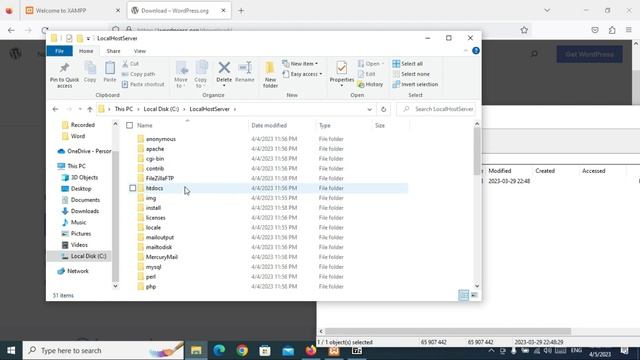Click Paste shortcut command
640x360 pixels.
pyautogui.click(x=143, y=84)
